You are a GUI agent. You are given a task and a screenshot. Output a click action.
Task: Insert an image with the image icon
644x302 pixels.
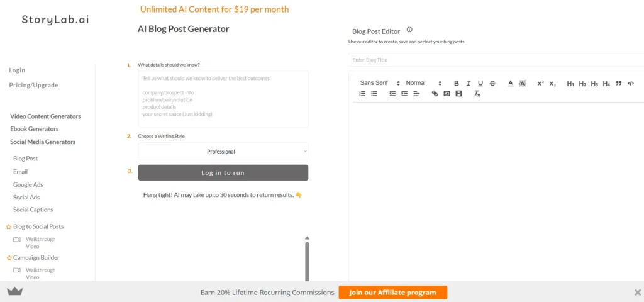pyautogui.click(x=447, y=94)
